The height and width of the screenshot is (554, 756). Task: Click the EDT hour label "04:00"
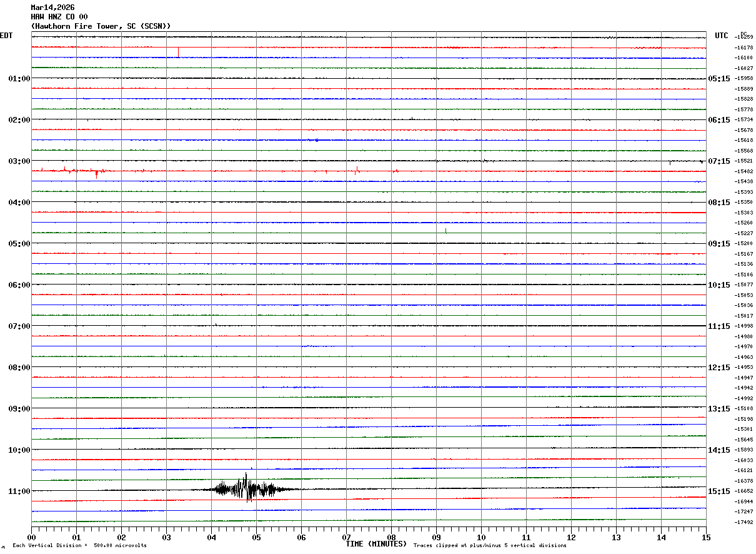[x=19, y=203]
